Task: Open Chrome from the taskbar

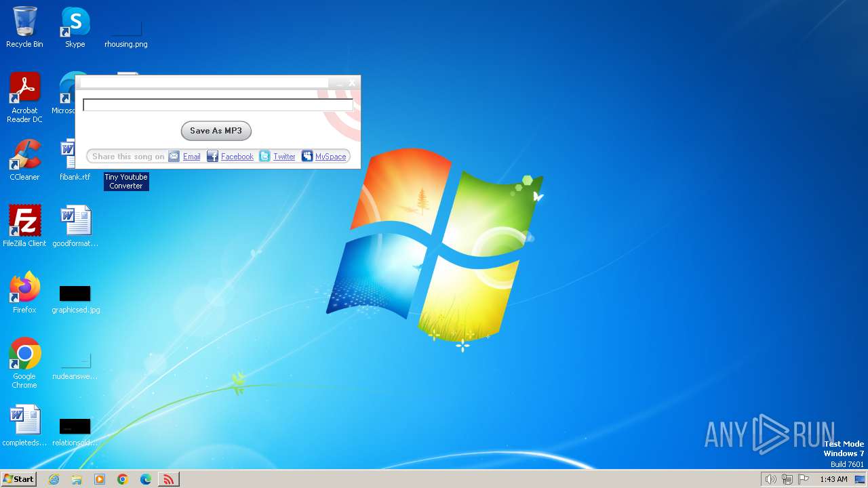Action: point(123,479)
